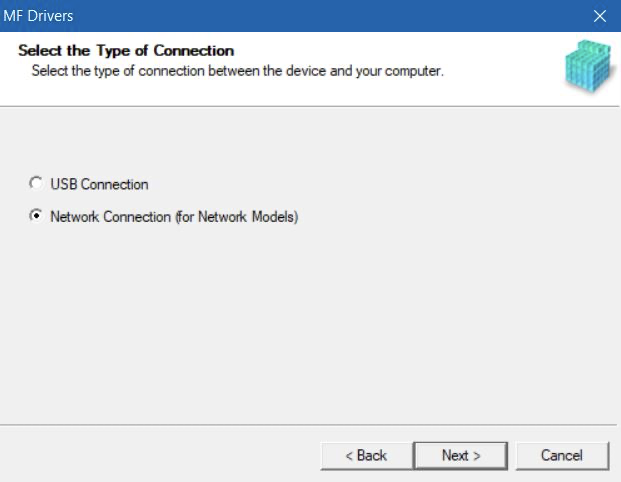Click the white header banner area
This screenshot has width=621, height=482.
pos(310,69)
